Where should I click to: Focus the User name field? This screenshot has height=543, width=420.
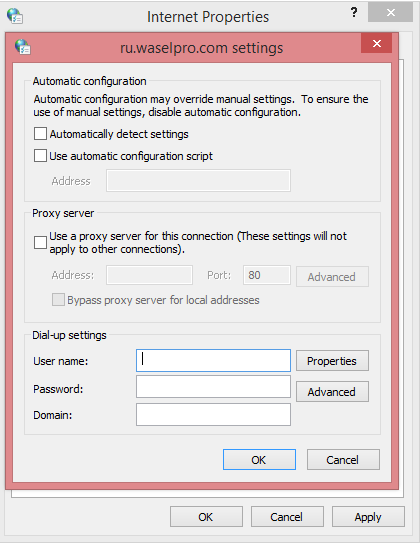(x=213, y=360)
